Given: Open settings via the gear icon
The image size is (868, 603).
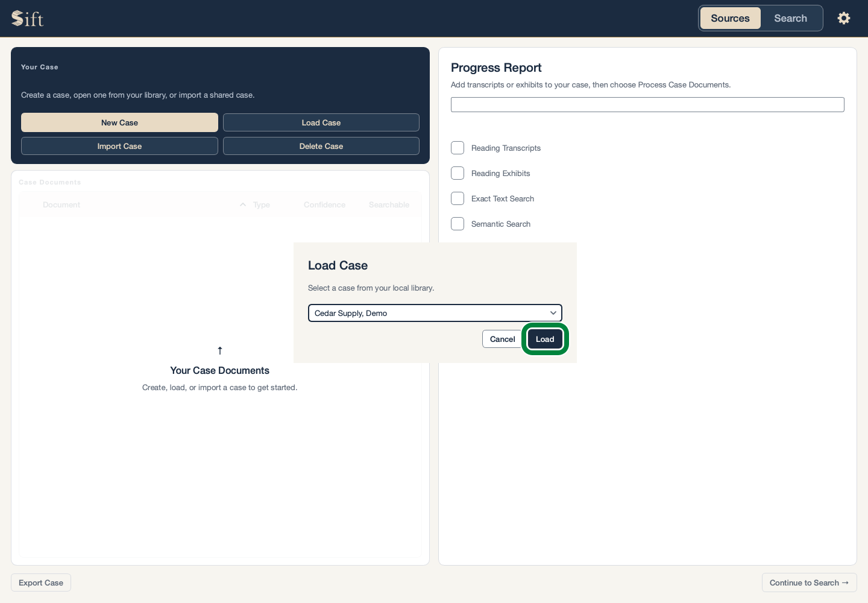Looking at the screenshot, I should 844,18.
